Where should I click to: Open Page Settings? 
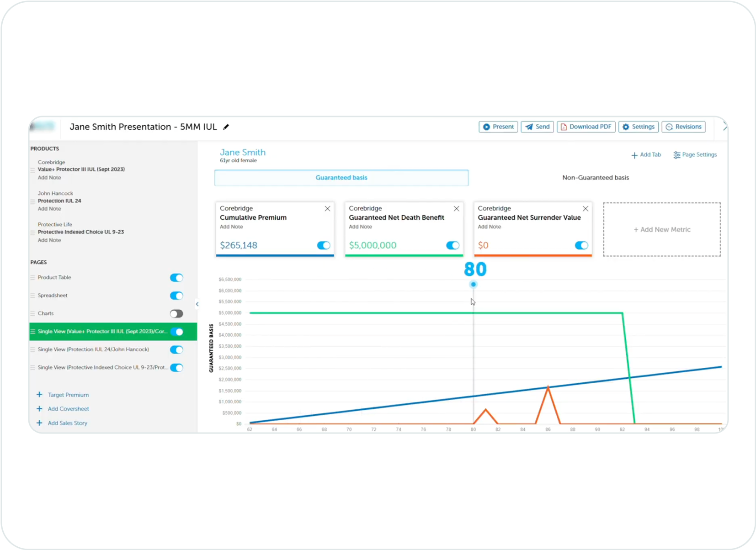pyautogui.click(x=695, y=155)
